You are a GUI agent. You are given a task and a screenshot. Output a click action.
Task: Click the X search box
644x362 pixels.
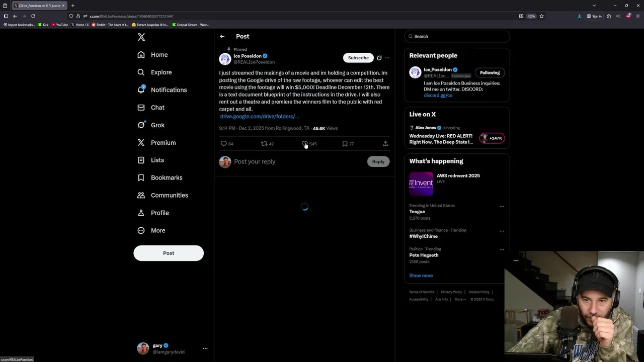point(457,36)
